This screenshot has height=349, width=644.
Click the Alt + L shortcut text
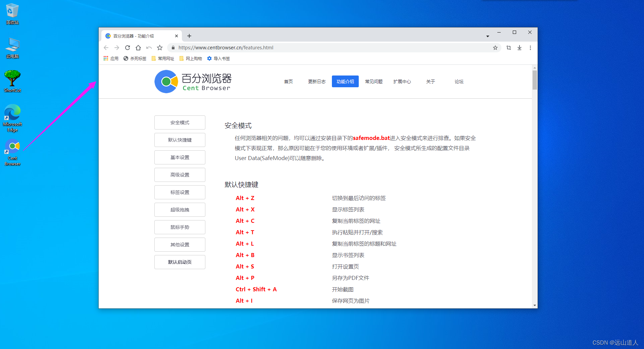(x=245, y=244)
